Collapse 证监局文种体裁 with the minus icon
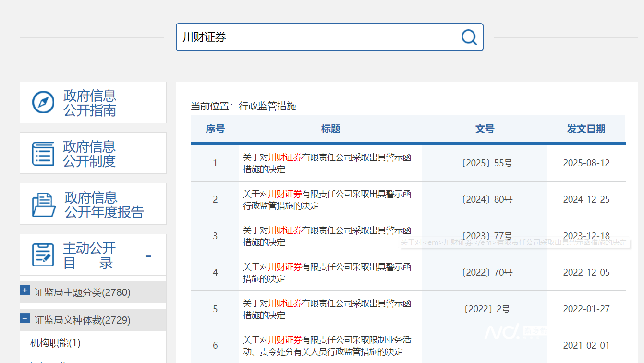This screenshot has width=644, height=363. click(25, 318)
